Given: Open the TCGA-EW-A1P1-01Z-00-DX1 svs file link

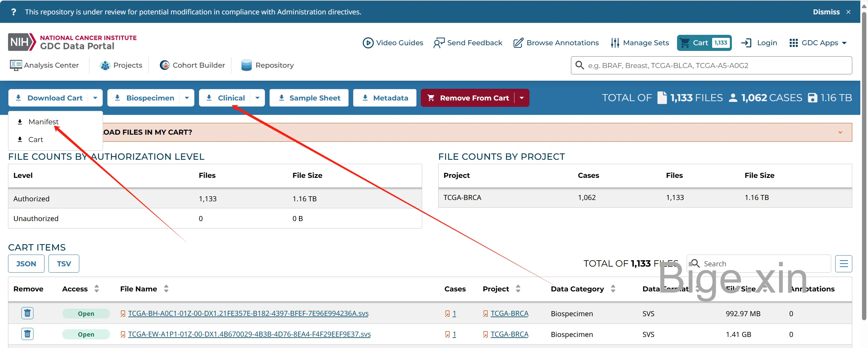Looking at the screenshot, I should point(249,334).
